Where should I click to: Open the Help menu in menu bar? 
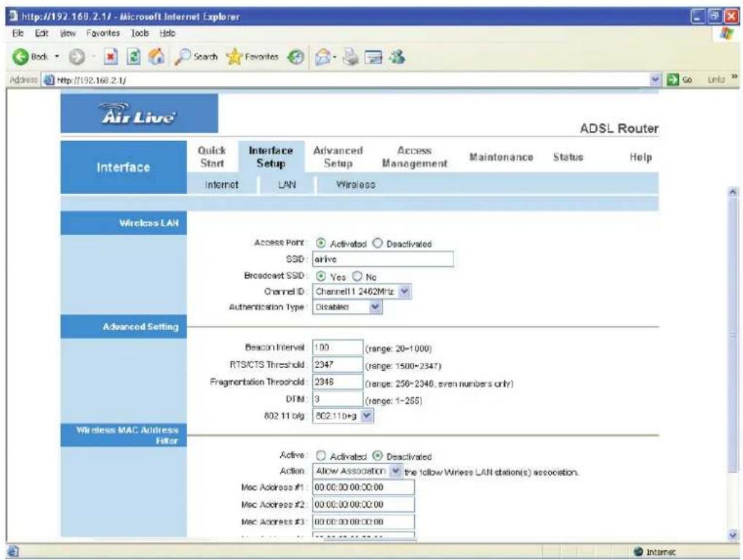coord(167,33)
